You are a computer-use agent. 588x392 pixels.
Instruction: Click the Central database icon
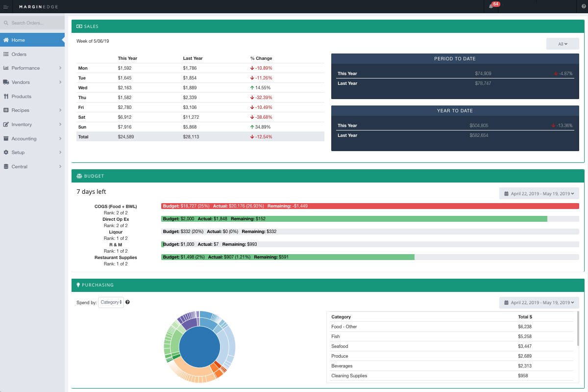point(6,167)
